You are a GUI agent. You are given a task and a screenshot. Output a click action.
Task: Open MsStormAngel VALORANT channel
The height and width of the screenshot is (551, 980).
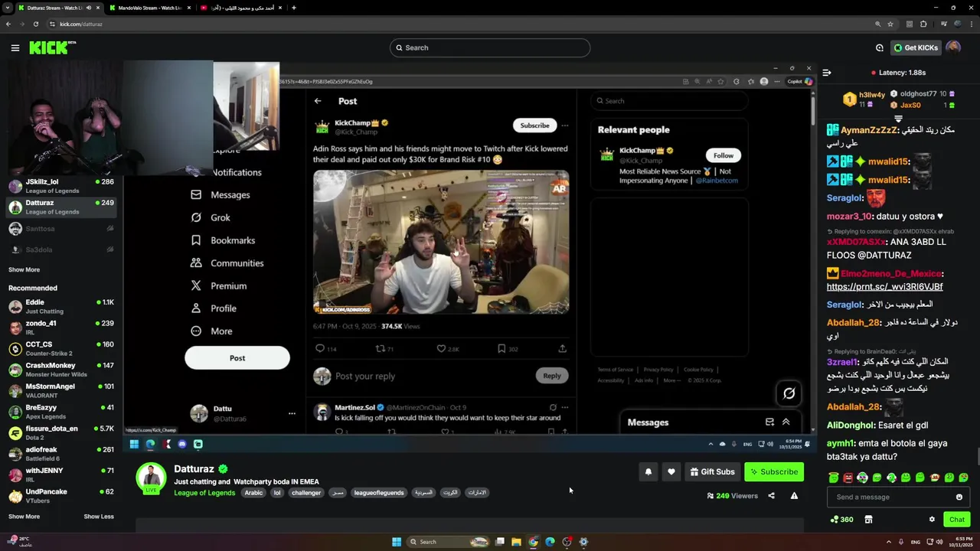point(61,390)
